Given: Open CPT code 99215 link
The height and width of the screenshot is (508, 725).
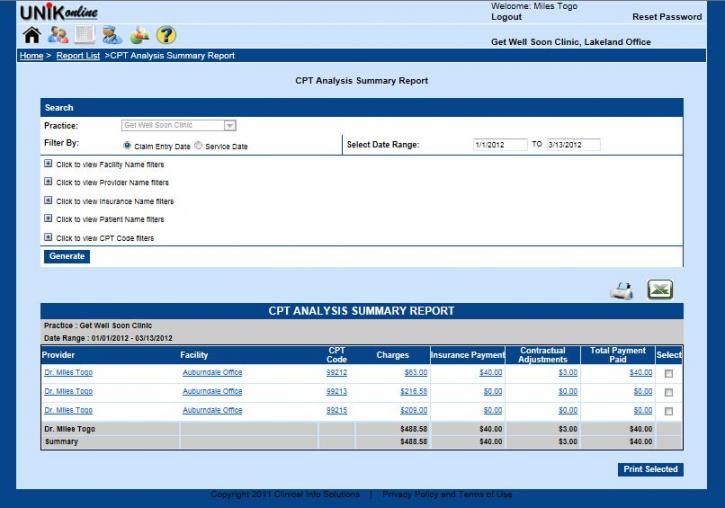Looking at the screenshot, I should click(x=337, y=410).
